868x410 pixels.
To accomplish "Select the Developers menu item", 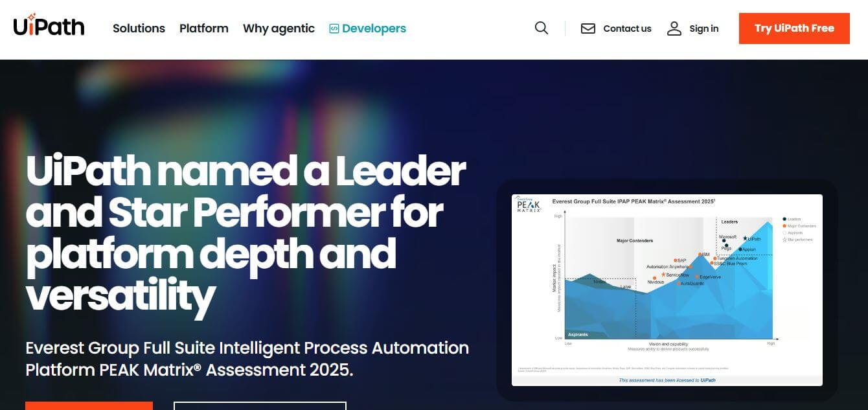I will [374, 28].
